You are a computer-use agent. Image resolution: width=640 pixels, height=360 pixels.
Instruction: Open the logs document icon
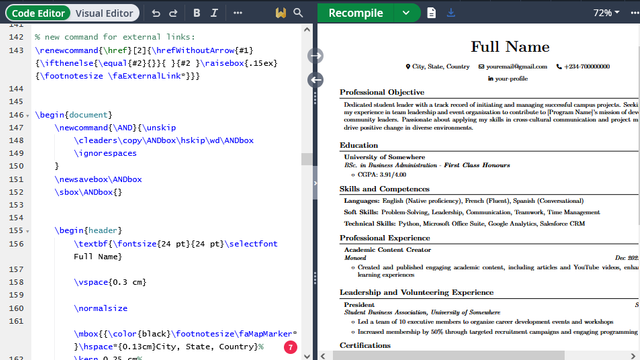[x=431, y=13]
